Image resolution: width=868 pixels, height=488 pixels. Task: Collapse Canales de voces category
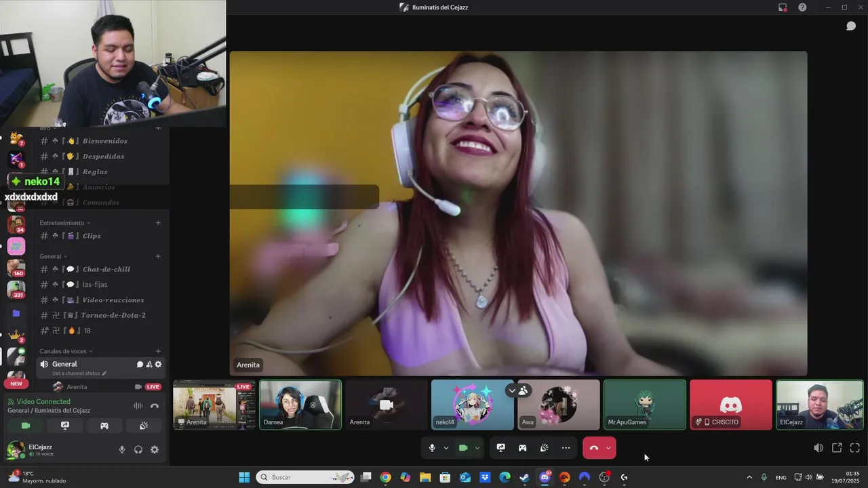66,351
